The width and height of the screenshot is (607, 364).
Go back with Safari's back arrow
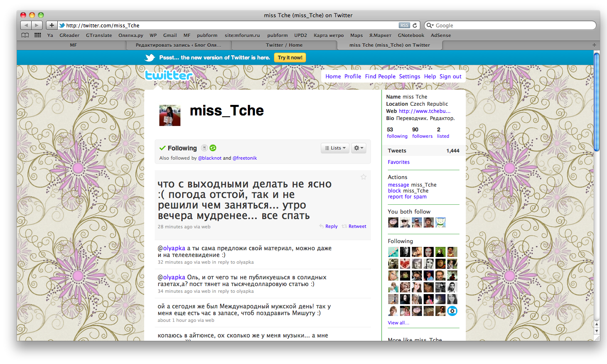26,25
